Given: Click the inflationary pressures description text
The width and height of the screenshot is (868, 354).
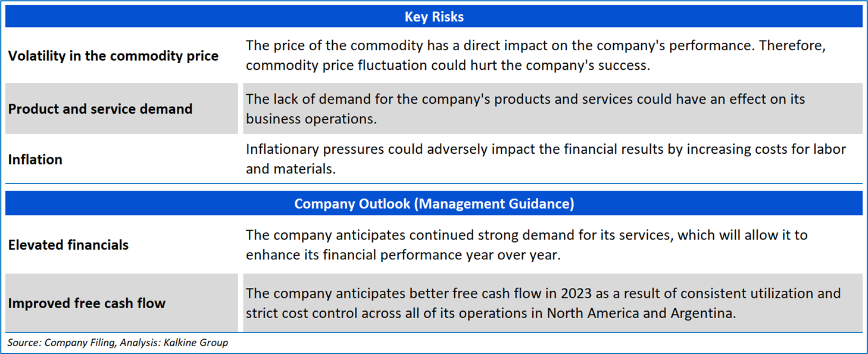Looking at the screenshot, I should (545, 159).
